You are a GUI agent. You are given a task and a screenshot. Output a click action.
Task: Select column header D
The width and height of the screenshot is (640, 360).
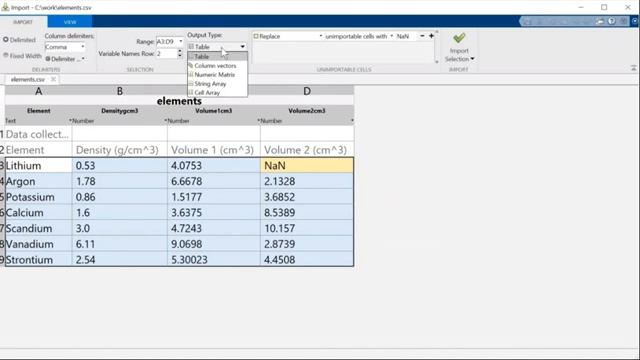307,91
